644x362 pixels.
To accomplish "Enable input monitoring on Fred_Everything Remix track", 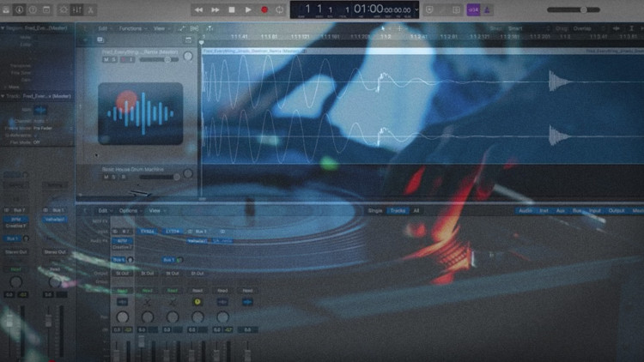I will coord(131,59).
